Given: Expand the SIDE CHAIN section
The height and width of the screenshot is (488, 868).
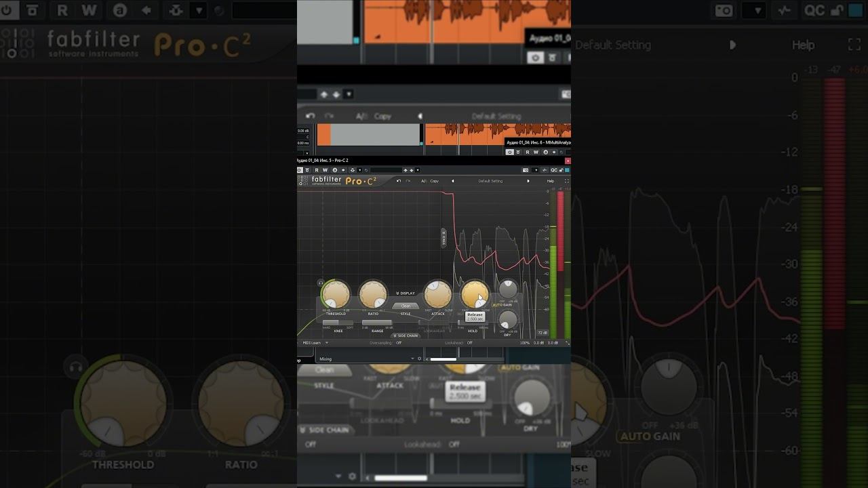Looking at the screenshot, I should [407, 335].
